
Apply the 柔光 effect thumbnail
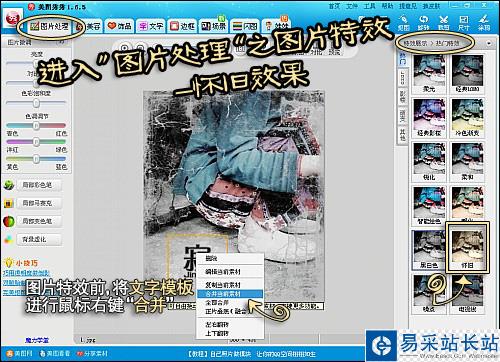click(429, 74)
